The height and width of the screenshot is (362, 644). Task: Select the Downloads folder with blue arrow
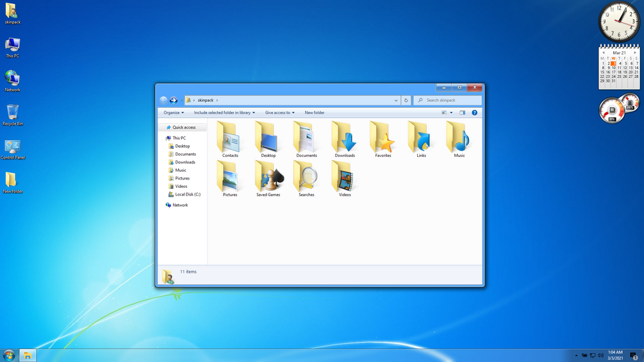tap(345, 140)
